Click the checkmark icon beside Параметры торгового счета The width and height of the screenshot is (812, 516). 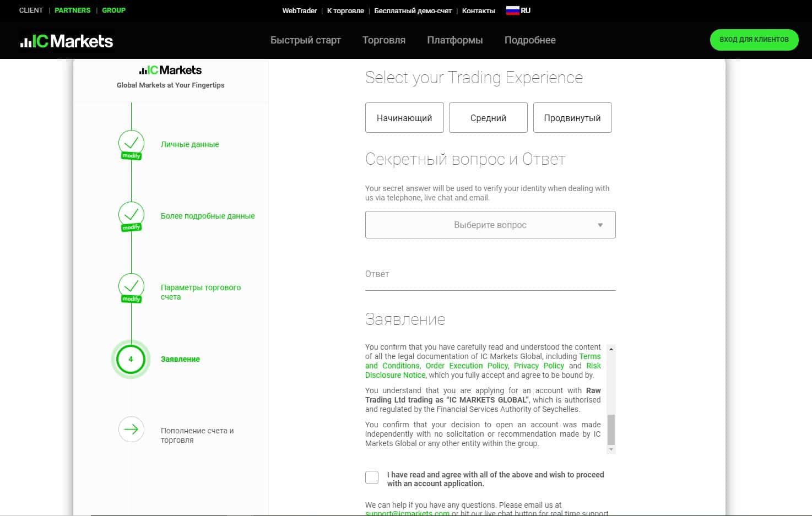(x=131, y=286)
